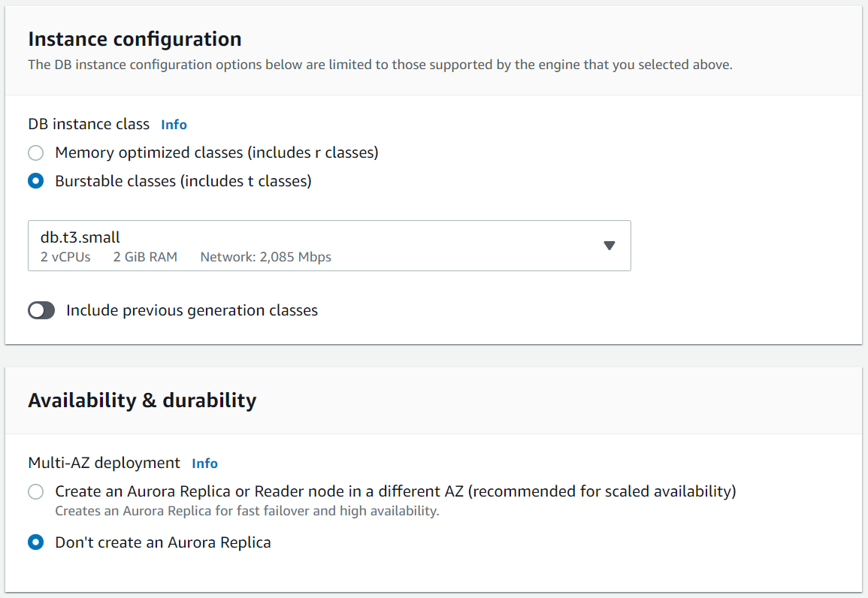Choose the Don't create an Aurora Replica radio button

coord(35,542)
